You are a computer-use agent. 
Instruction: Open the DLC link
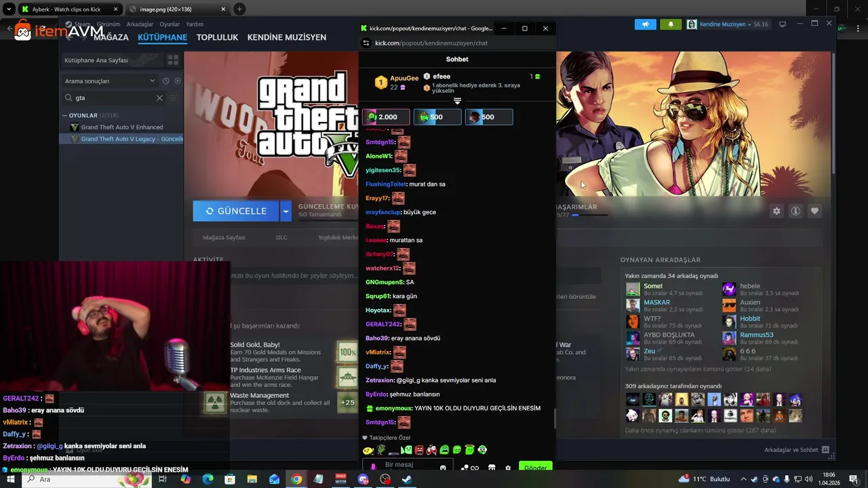tap(281, 237)
